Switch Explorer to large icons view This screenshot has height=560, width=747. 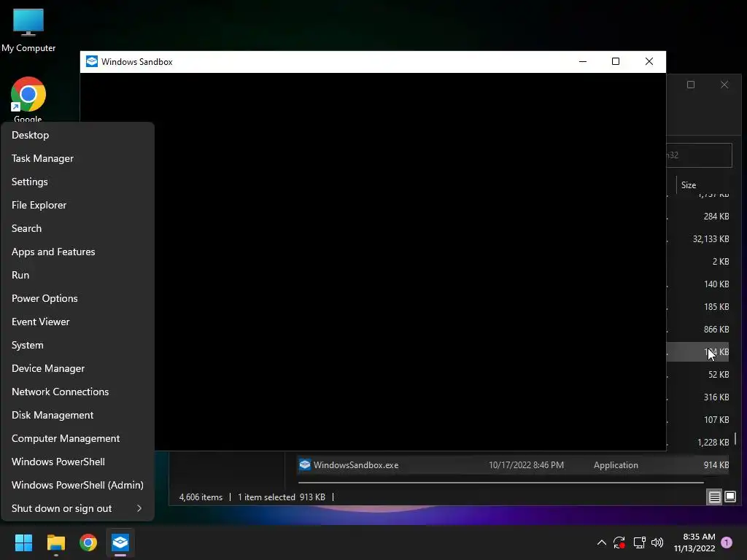729,497
